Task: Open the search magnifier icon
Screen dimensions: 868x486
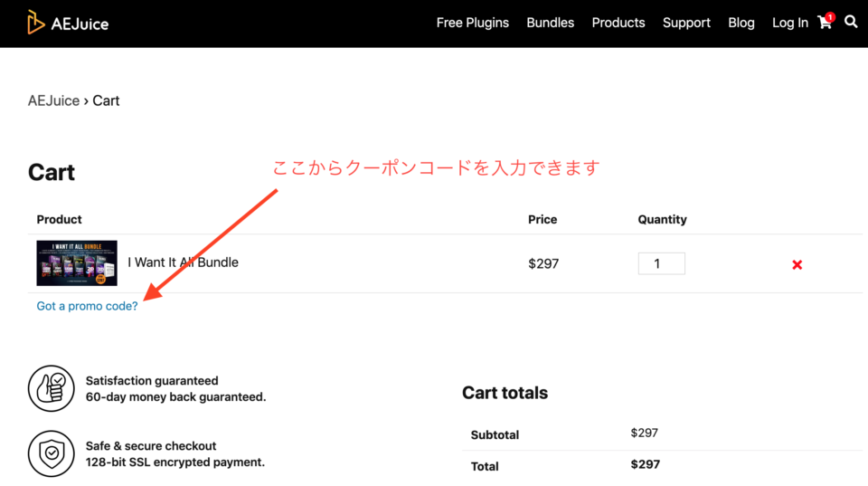Action: click(x=851, y=22)
